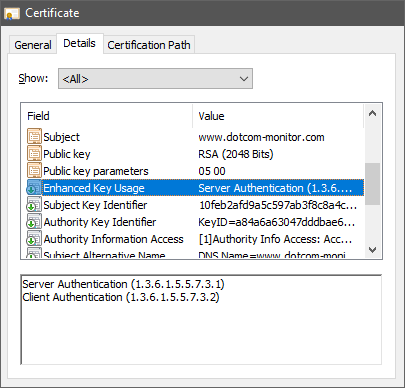Open the Show <All> dropdown
This screenshot has height=388, width=405.
tap(155, 79)
